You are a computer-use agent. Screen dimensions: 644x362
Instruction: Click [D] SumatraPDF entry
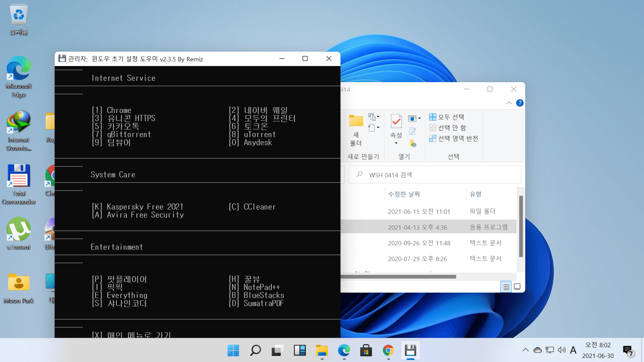256,303
